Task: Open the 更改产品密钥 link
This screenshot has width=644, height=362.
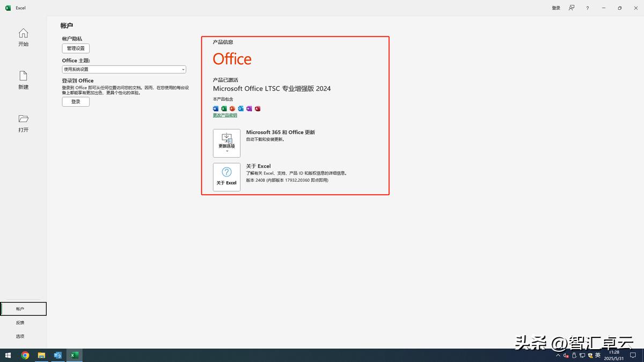Action: tap(225, 115)
